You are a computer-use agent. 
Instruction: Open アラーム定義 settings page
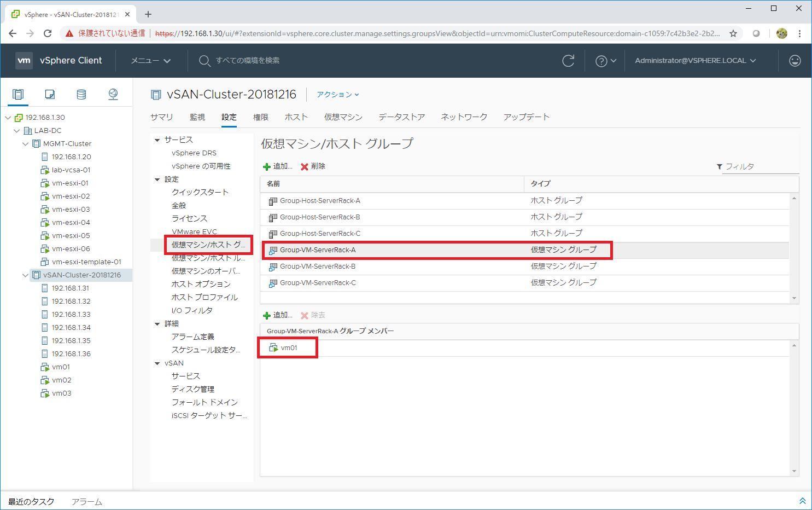193,337
